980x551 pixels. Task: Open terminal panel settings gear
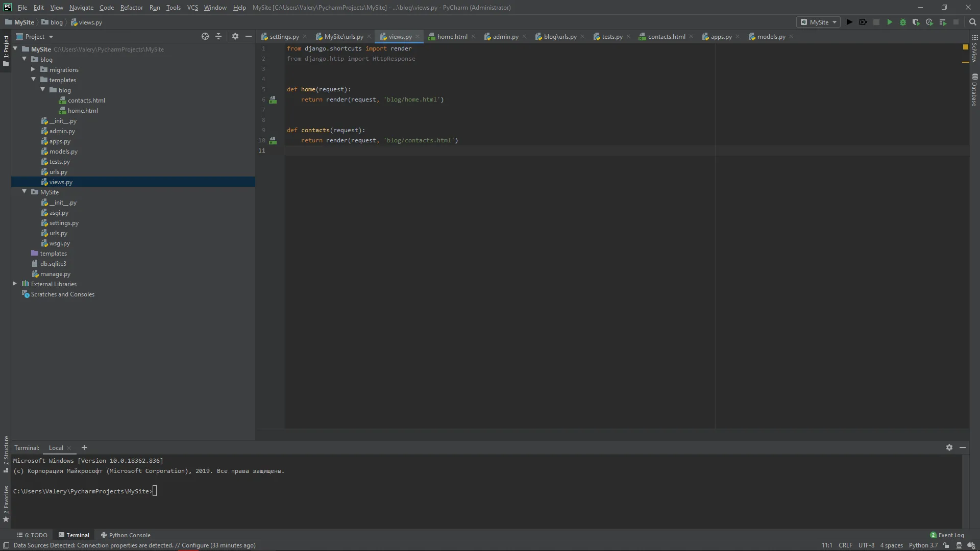949,447
